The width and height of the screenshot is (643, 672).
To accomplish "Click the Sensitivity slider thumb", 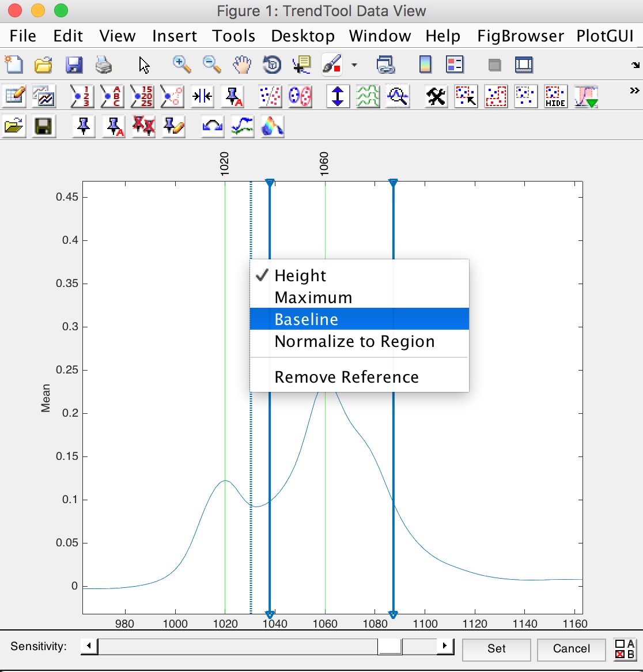I will [390, 647].
